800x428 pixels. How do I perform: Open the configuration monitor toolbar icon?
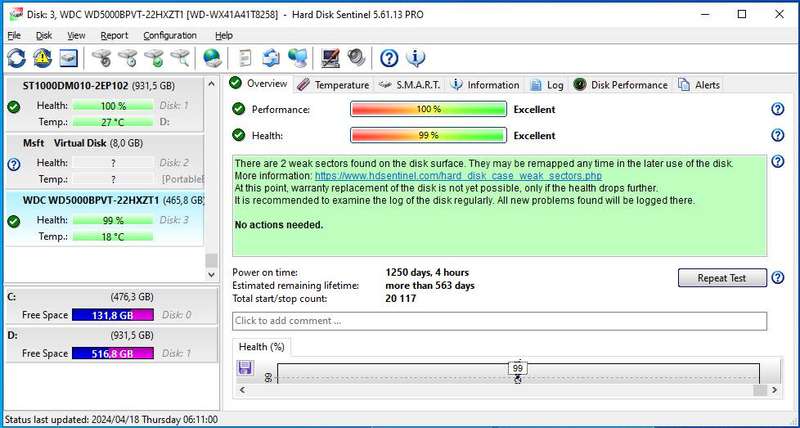coord(330,58)
